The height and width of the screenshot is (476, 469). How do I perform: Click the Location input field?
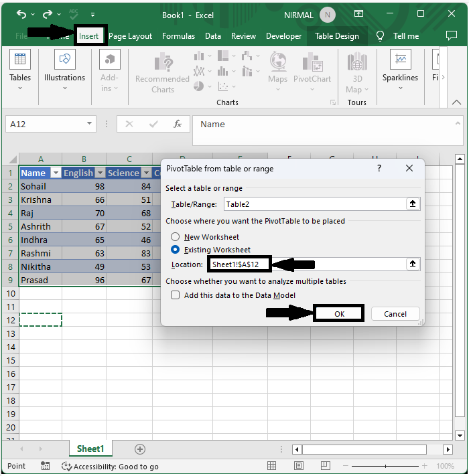[x=307, y=264]
